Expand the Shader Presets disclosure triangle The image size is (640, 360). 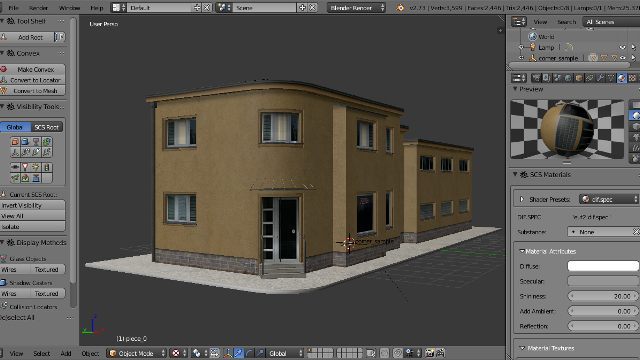click(x=522, y=199)
